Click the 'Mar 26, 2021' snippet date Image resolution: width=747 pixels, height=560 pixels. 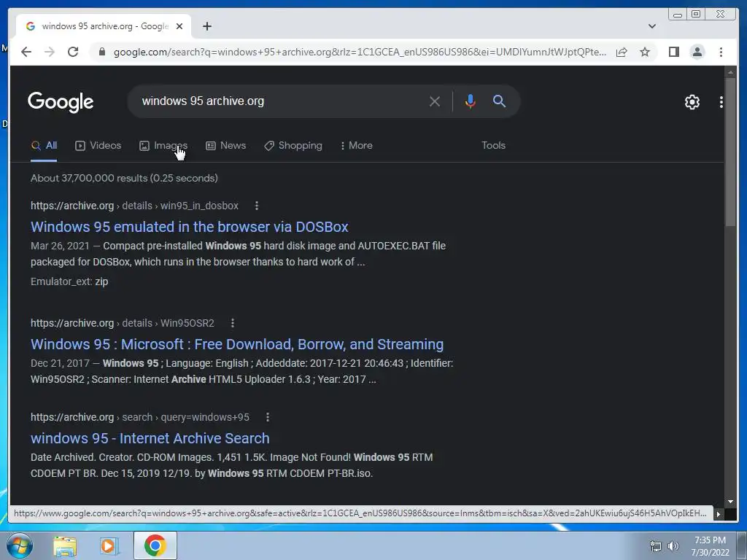(60, 246)
